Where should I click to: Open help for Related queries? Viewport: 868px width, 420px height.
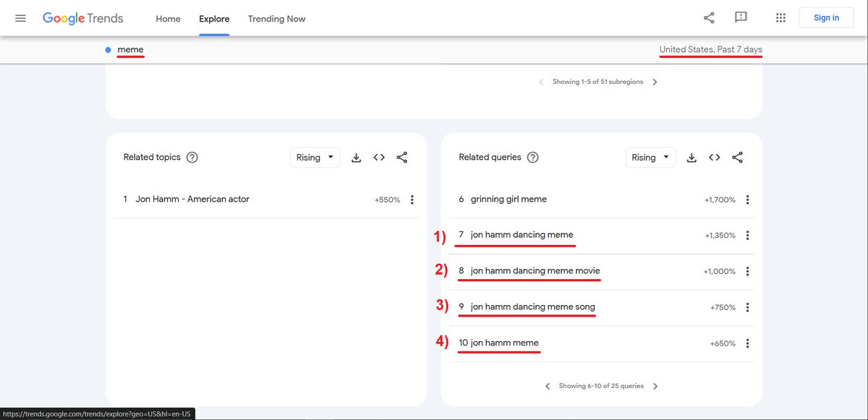[533, 158]
